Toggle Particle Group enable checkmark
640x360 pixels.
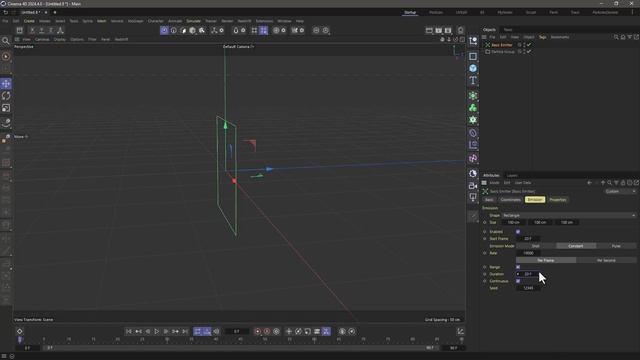click(529, 52)
